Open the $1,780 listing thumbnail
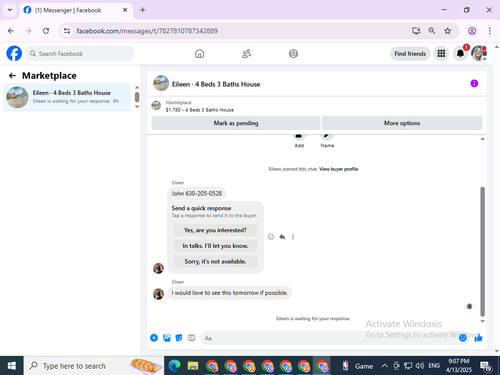Image resolution: width=500 pixels, height=375 pixels. [156, 106]
